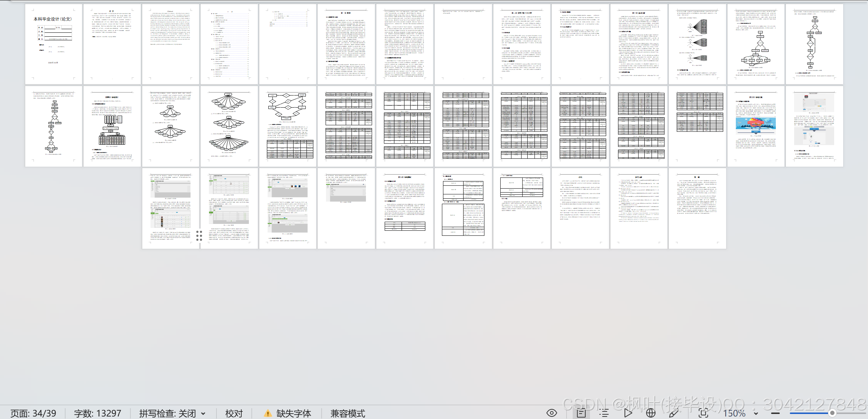Switch to page layout view icon

pos(581,413)
